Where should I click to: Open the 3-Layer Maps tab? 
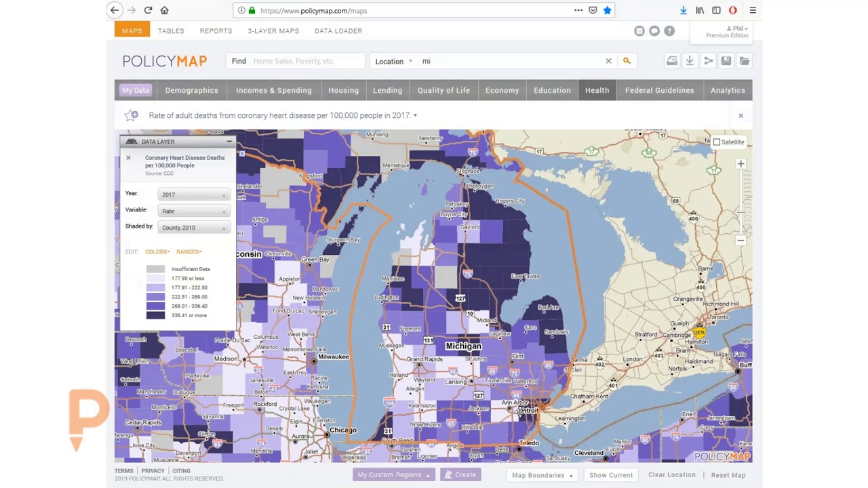click(x=273, y=30)
